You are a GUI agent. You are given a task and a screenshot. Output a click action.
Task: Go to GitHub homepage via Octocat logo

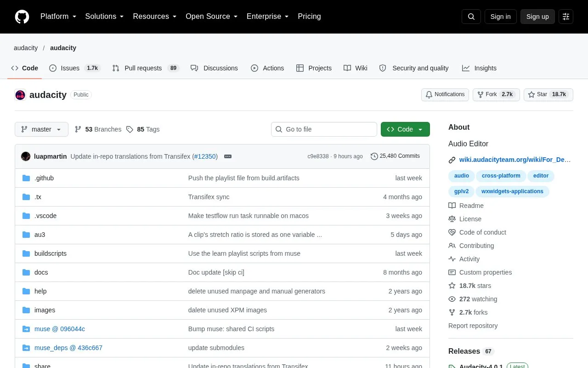[x=22, y=17]
